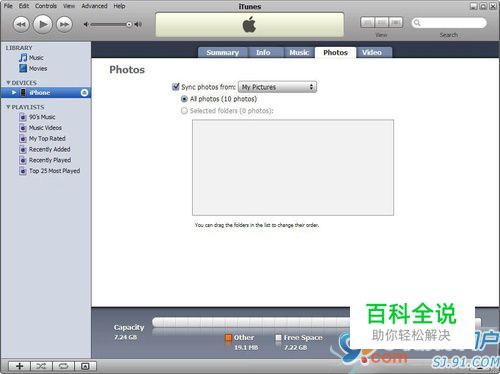The width and height of the screenshot is (500, 374).
Task: Close the iTunes window
Action: (493, 6)
